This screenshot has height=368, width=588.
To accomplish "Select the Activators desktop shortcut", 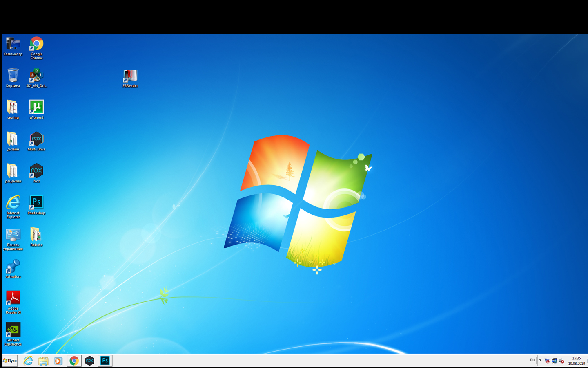I will coord(13,269).
